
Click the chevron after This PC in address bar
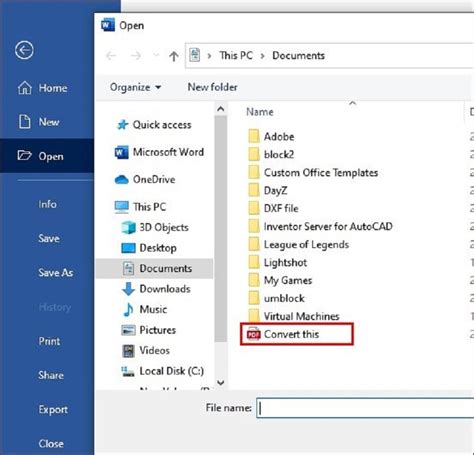point(263,56)
